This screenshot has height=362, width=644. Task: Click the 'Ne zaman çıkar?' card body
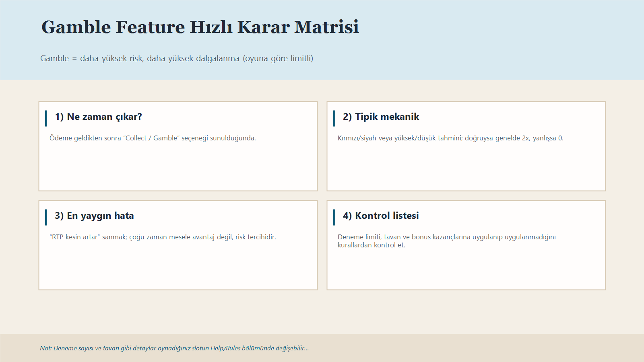(178, 169)
